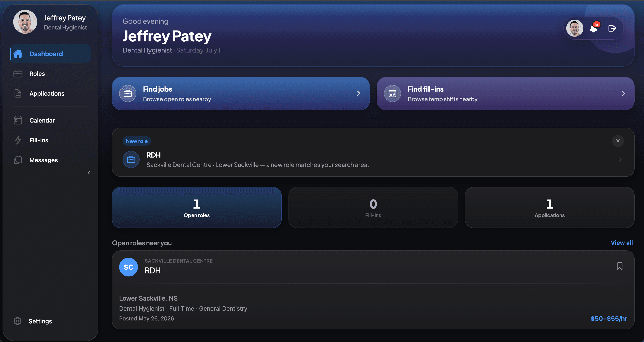Click the Jeffrey Patey sidebar name

click(x=65, y=18)
